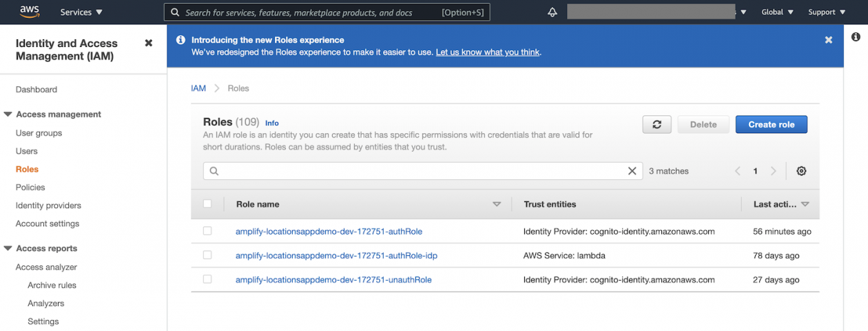Screen dimensions: 868x331
Task: Open User groups in the sidebar
Action: pyautogui.click(x=39, y=133)
